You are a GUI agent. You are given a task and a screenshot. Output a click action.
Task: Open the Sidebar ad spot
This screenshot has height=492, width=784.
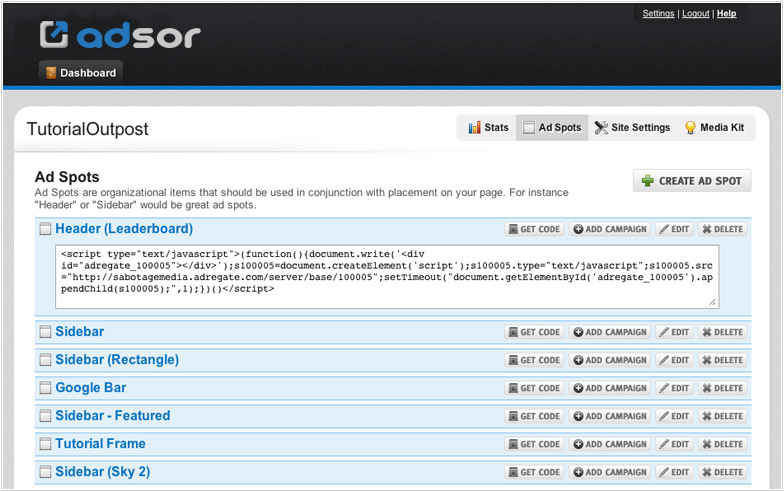[x=80, y=332]
